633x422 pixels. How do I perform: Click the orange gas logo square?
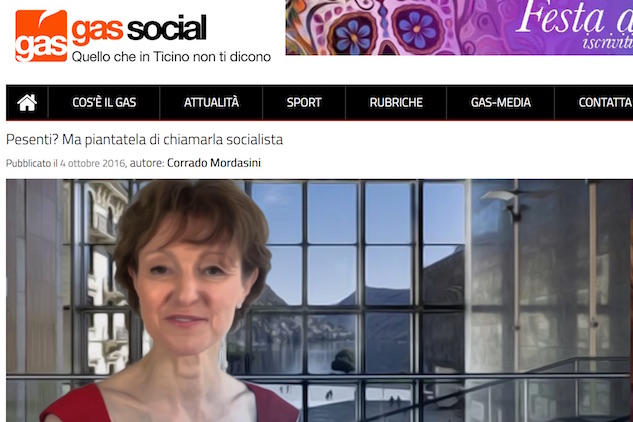point(41,36)
